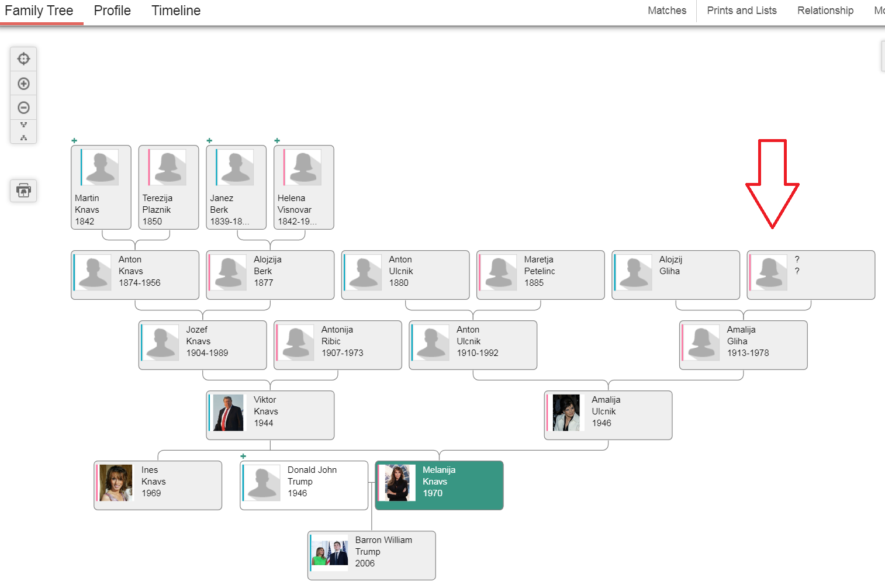The width and height of the screenshot is (885, 588).
Task: Zoom in on the family tree
Action: (x=23, y=84)
